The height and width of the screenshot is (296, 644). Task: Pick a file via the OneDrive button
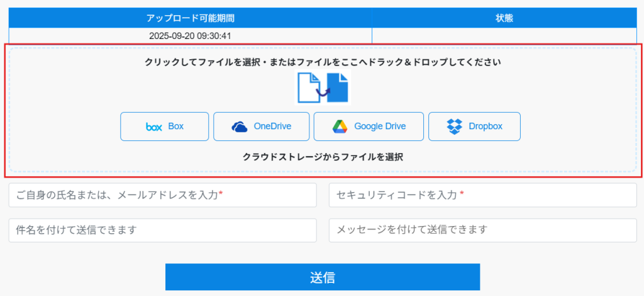[x=261, y=127]
